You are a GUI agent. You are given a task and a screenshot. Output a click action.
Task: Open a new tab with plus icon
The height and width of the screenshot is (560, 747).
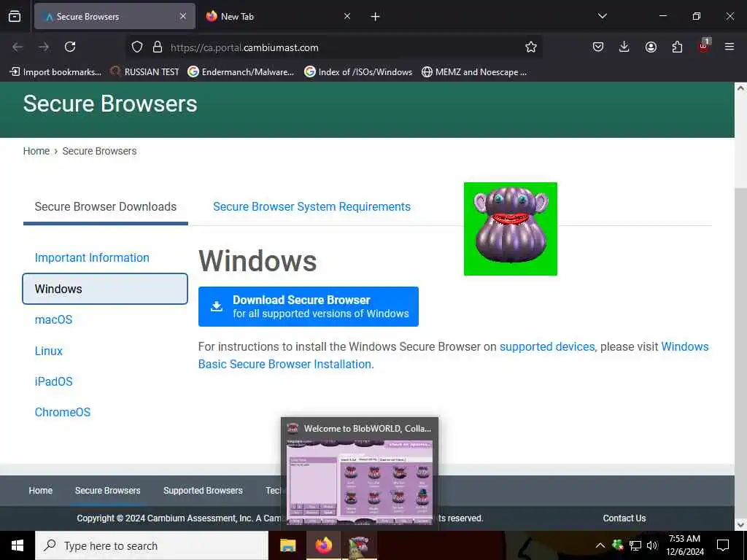pos(376,17)
